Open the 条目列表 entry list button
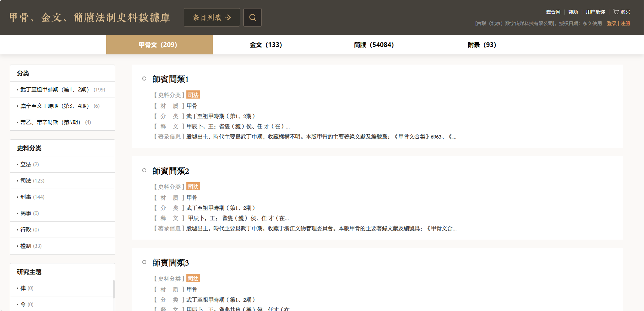644x311 pixels. [x=212, y=17]
